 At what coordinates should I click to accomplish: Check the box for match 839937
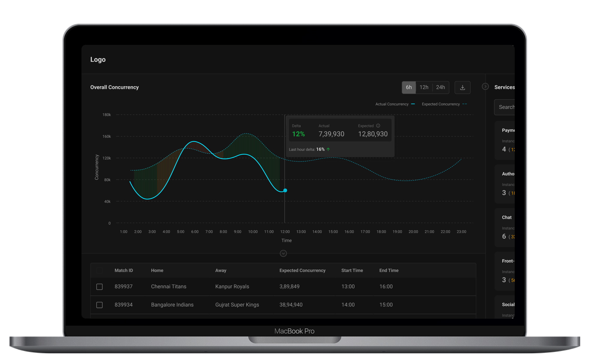(x=99, y=287)
